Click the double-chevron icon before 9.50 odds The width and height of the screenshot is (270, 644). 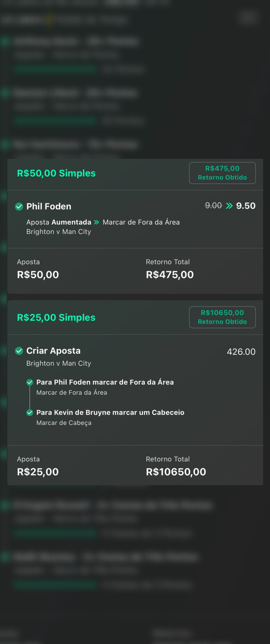[229, 206]
